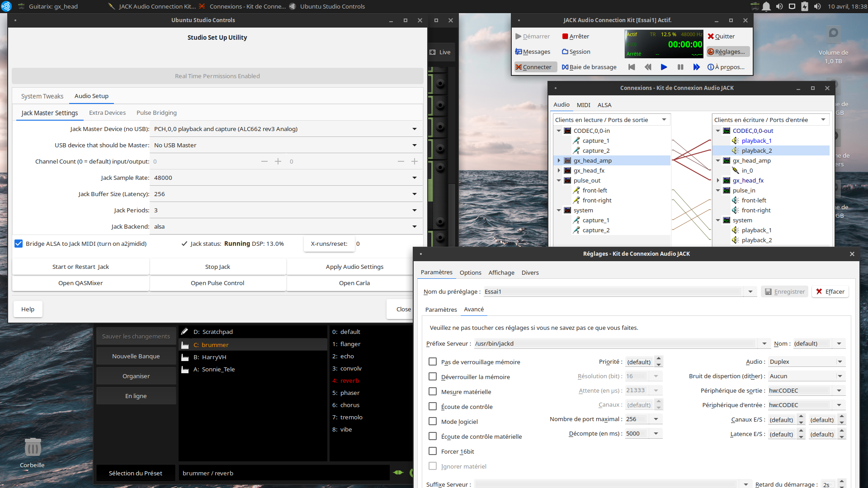Open Jack Sample Rate dropdown
Screen dimensions: 868x488
tap(414, 178)
